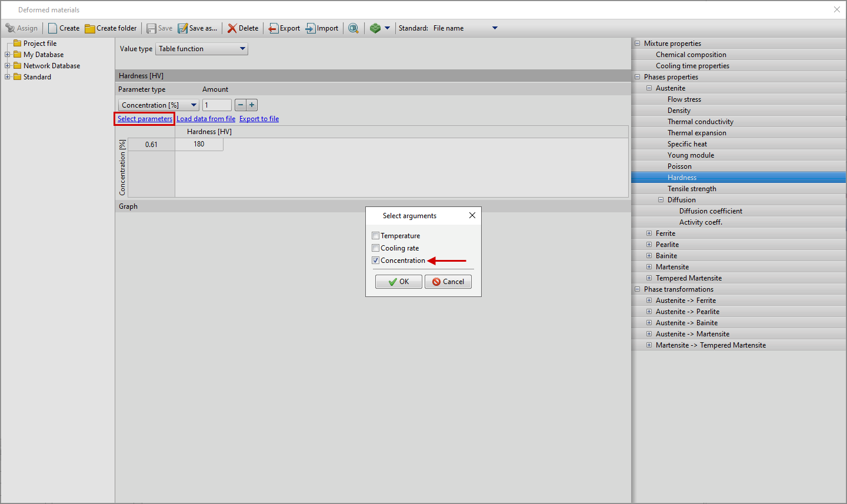
Task: Click the Export icon in toolbar
Action: point(274,28)
